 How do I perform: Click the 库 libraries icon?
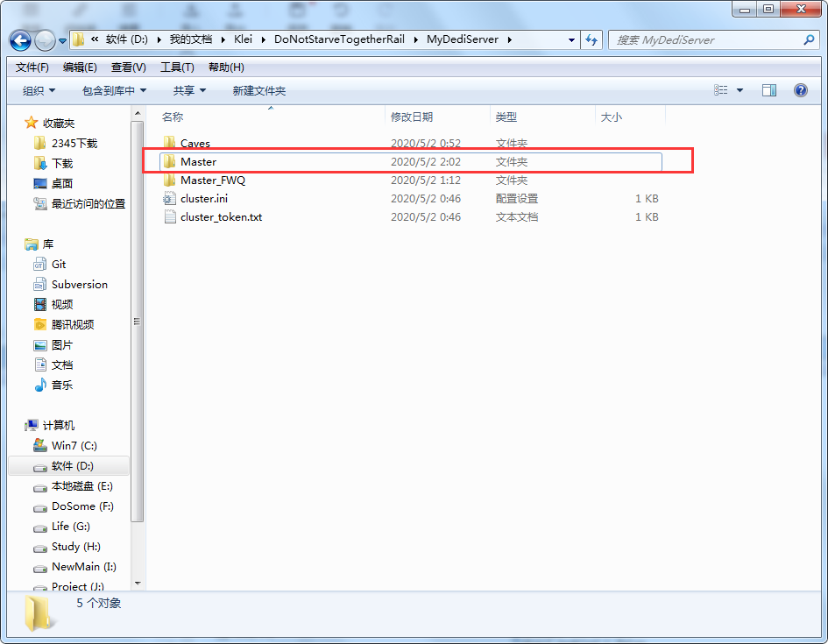click(x=32, y=244)
